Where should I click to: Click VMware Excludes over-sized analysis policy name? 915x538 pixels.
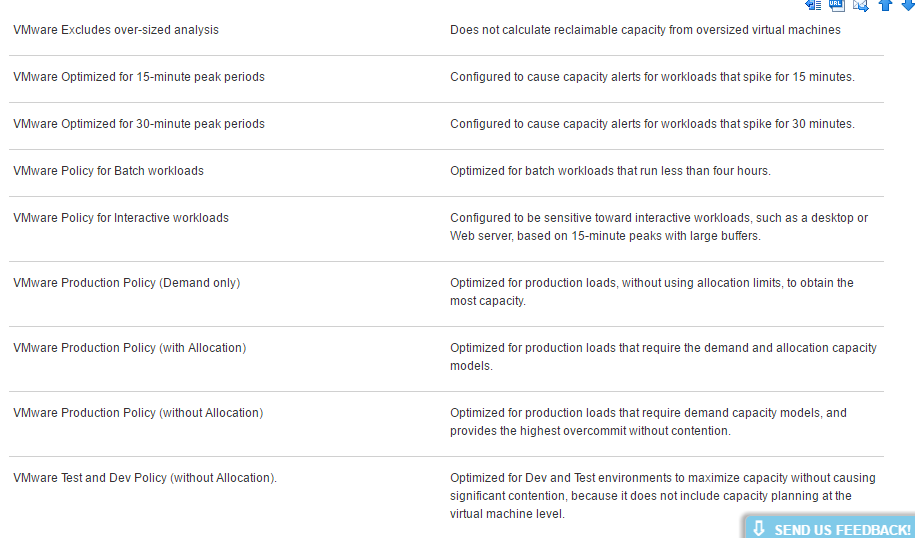tap(116, 30)
